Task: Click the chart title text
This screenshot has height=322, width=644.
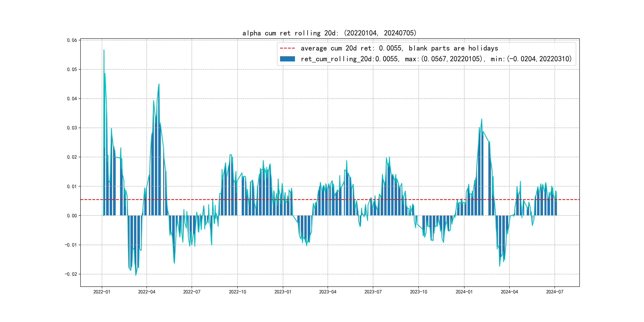Action: [329, 33]
